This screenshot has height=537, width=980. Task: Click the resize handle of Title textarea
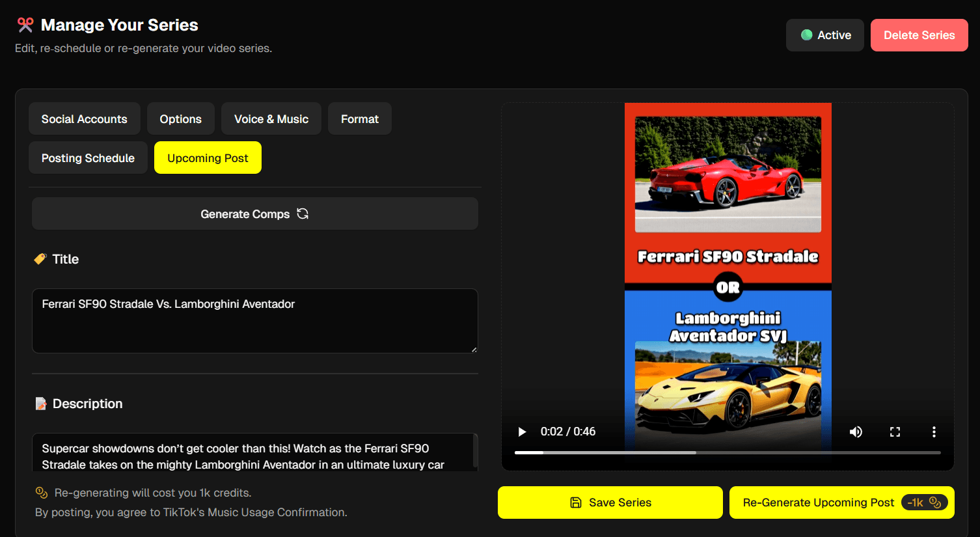[474, 349]
